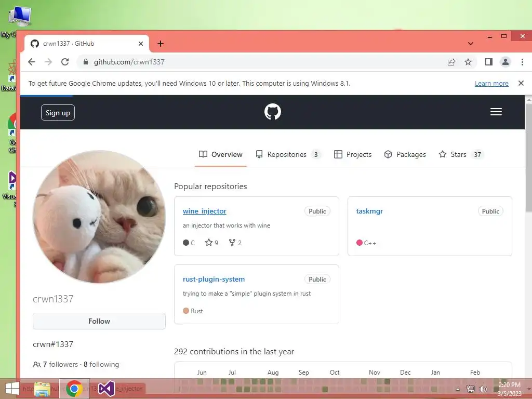Click the padlock site info icon
The image size is (532, 399).
[86, 62]
